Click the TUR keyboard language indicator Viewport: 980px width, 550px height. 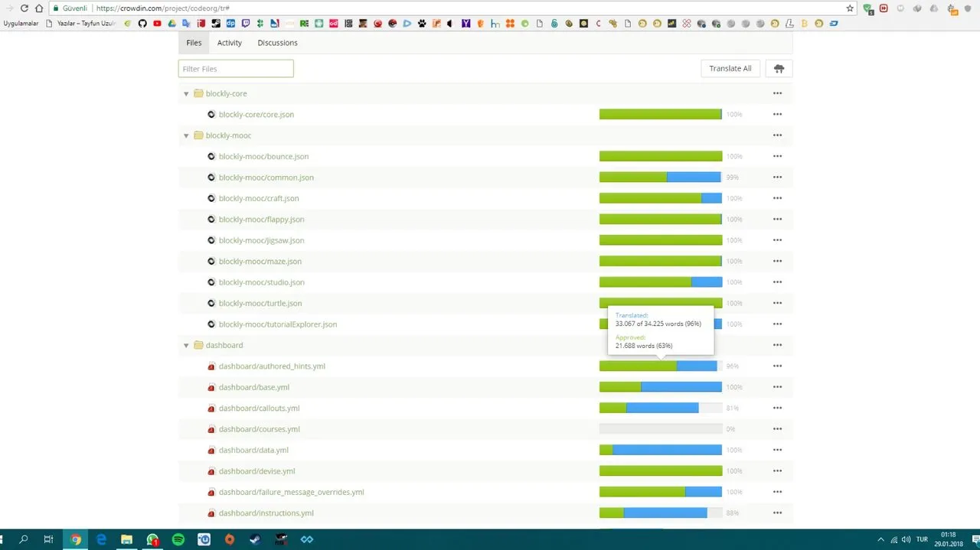coord(922,539)
